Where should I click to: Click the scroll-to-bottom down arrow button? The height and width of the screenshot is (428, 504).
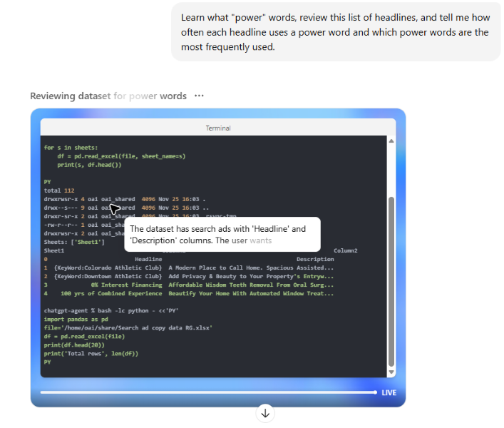[265, 413]
